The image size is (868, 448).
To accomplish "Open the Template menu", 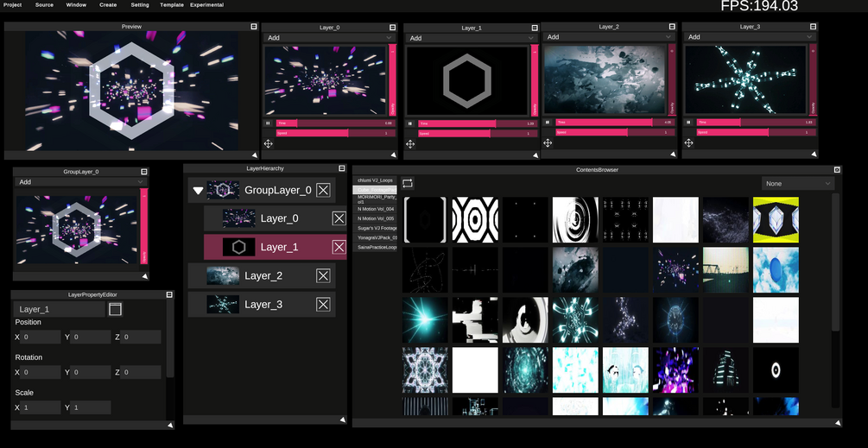I will (172, 5).
